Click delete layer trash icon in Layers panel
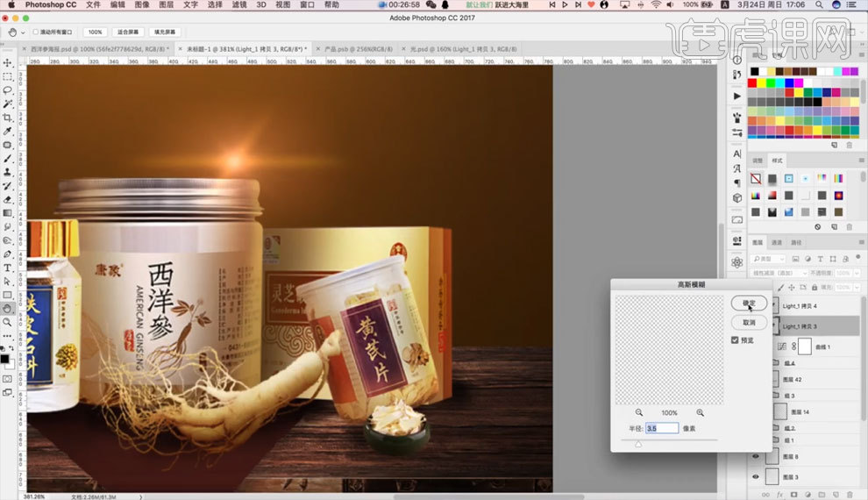 click(850, 495)
